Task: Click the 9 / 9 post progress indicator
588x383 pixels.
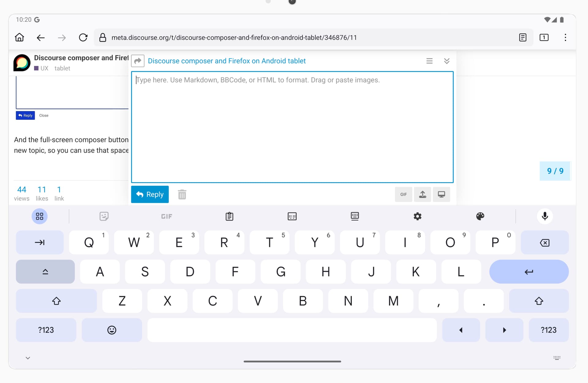Action: tap(555, 171)
